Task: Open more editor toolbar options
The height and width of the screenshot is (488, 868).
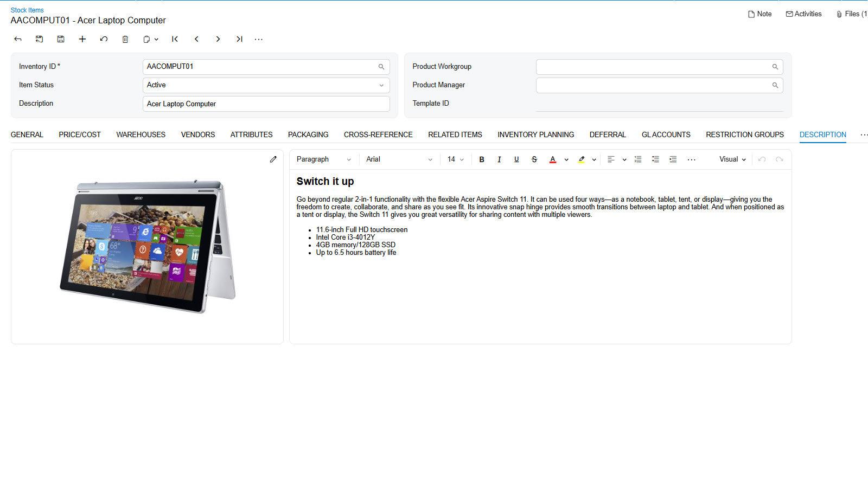Action: (691, 159)
